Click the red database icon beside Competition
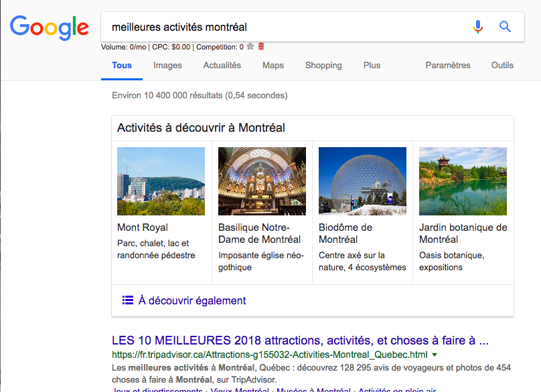 (261, 47)
